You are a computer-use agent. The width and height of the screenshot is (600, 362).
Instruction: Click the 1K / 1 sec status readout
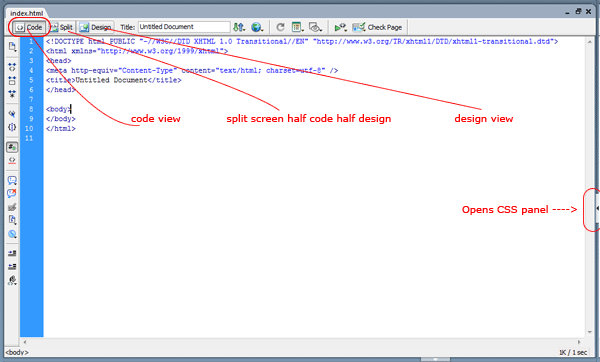573,352
